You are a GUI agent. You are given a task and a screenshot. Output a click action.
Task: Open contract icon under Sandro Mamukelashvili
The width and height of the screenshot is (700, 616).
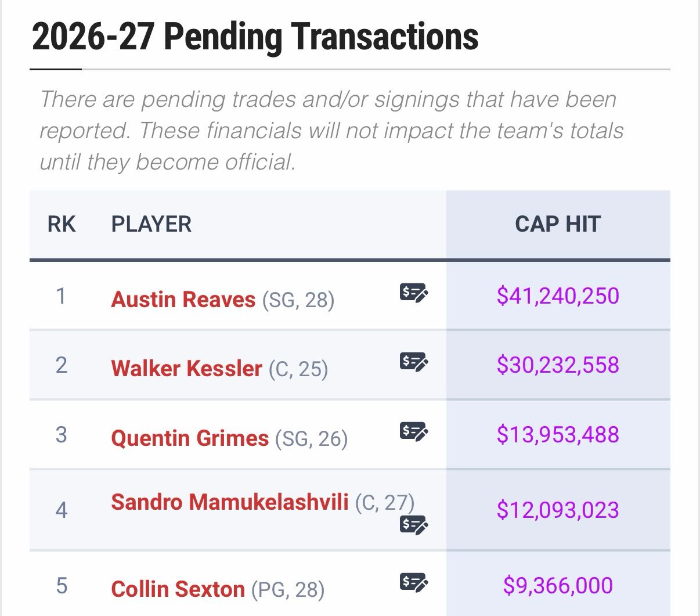(x=414, y=524)
